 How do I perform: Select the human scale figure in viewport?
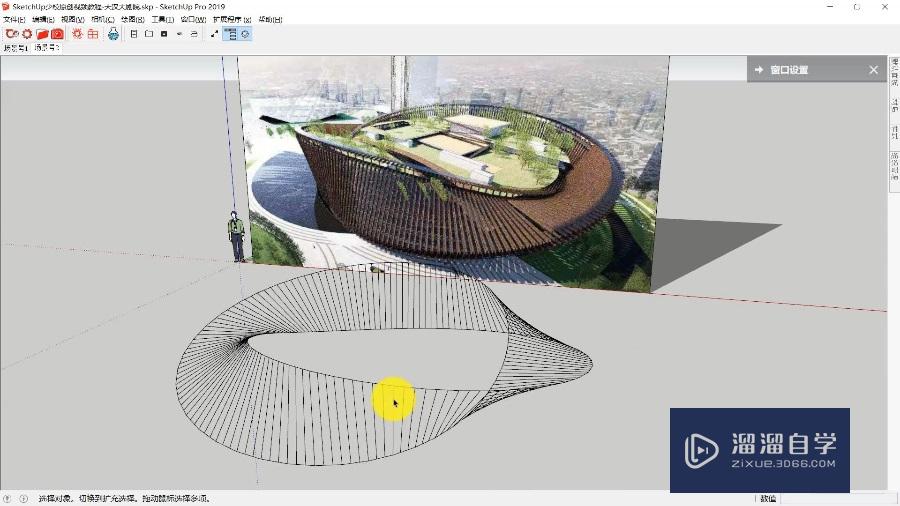pos(236,236)
